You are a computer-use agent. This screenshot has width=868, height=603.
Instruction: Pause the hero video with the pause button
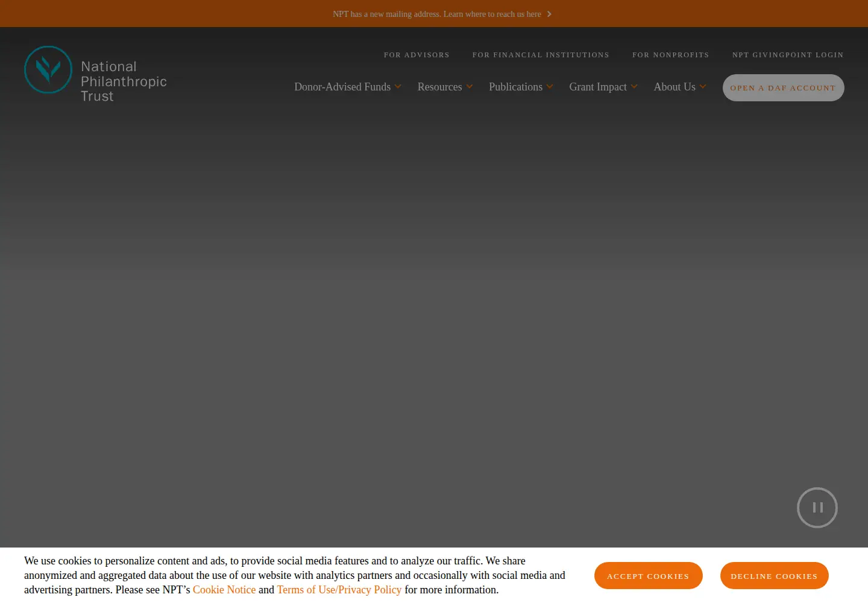(x=817, y=508)
